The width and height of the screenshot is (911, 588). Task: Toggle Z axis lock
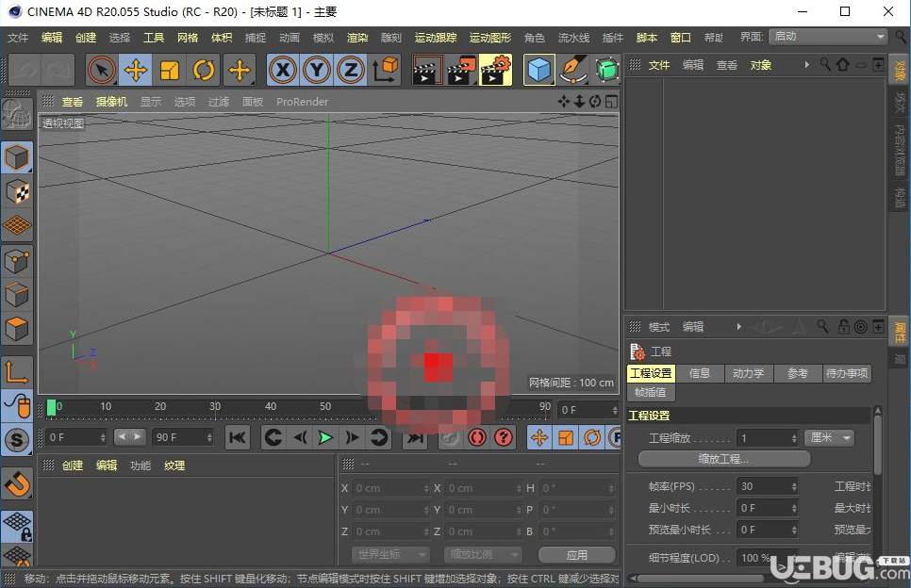click(350, 71)
